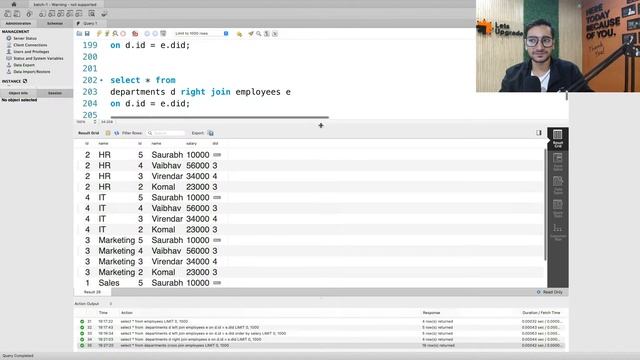Open SQL script from main toolbar
The width and height of the screenshot is (640, 360).
tap(17, 14)
